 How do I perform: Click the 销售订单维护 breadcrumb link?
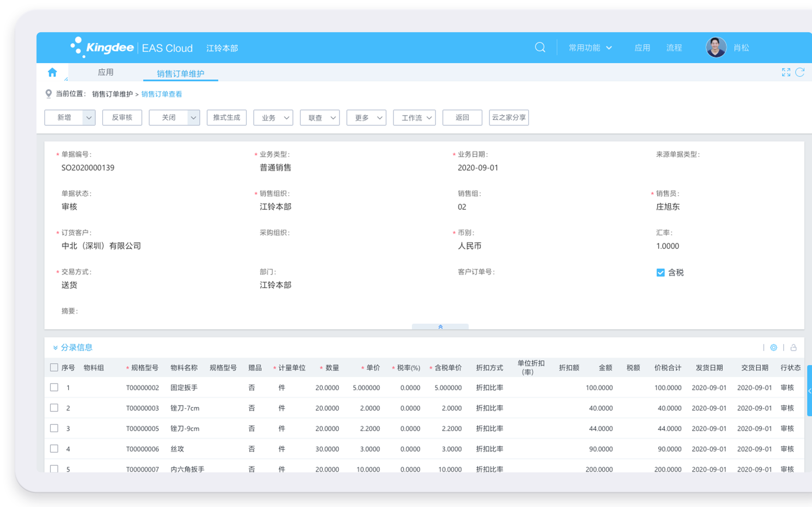point(112,94)
